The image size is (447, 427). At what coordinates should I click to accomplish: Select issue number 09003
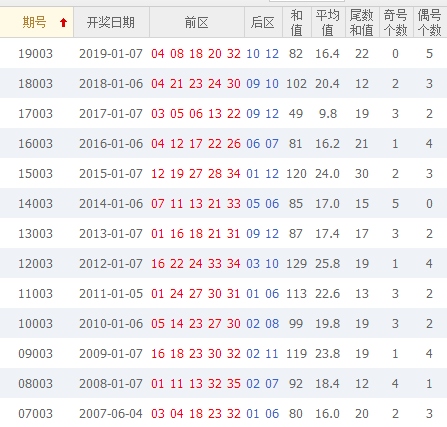[x=35, y=354]
